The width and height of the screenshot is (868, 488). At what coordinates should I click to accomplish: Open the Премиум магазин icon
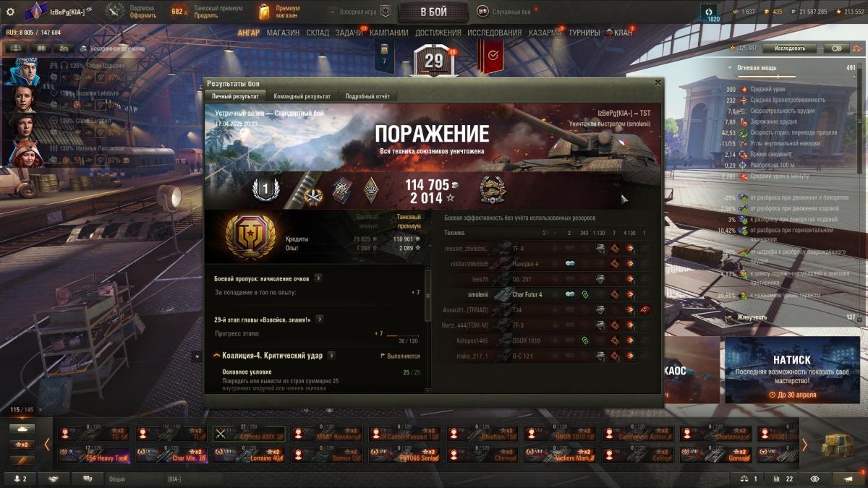pyautogui.click(x=264, y=12)
